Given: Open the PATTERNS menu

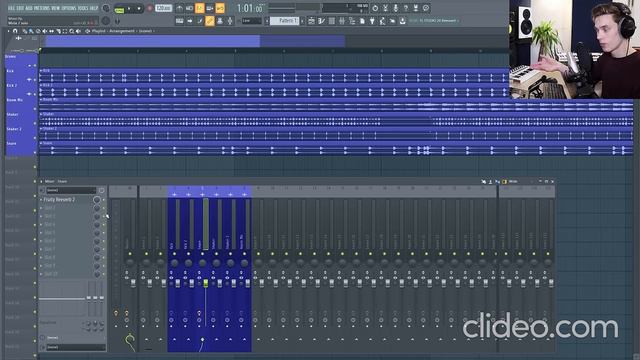Looking at the screenshot, I should tap(43, 8).
